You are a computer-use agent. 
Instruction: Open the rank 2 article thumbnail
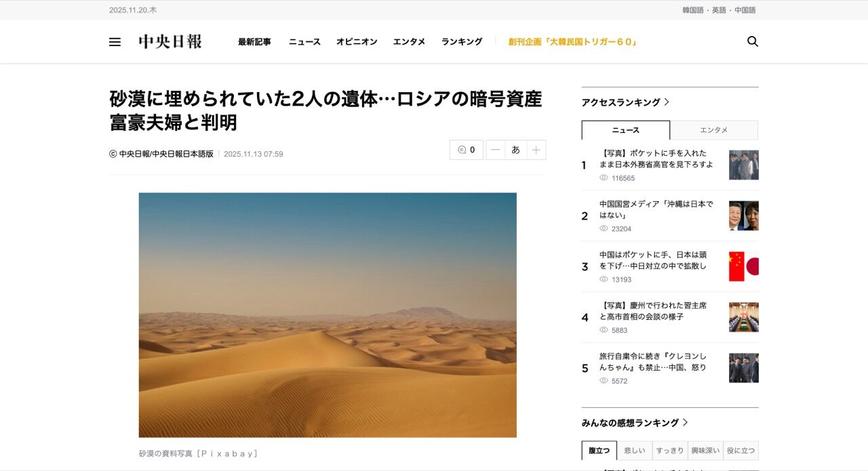[x=744, y=216]
